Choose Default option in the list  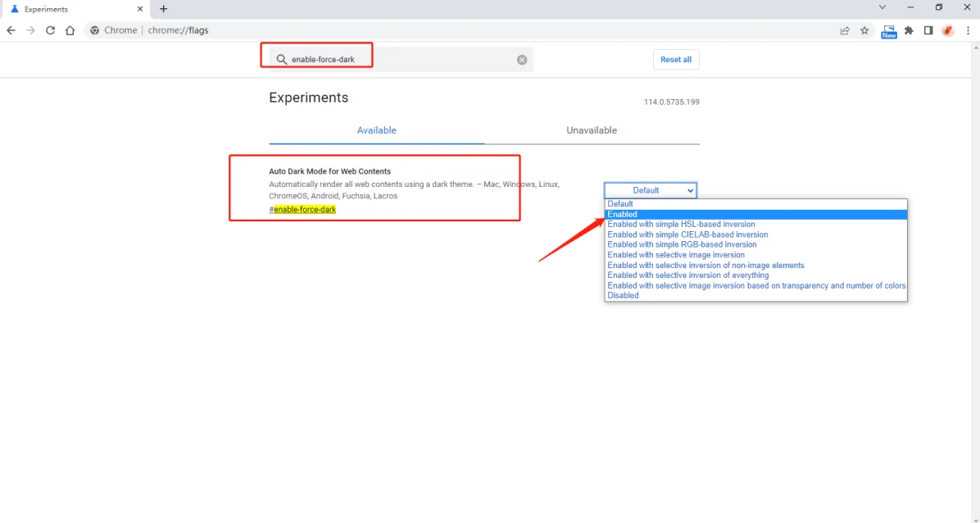click(756, 204)
